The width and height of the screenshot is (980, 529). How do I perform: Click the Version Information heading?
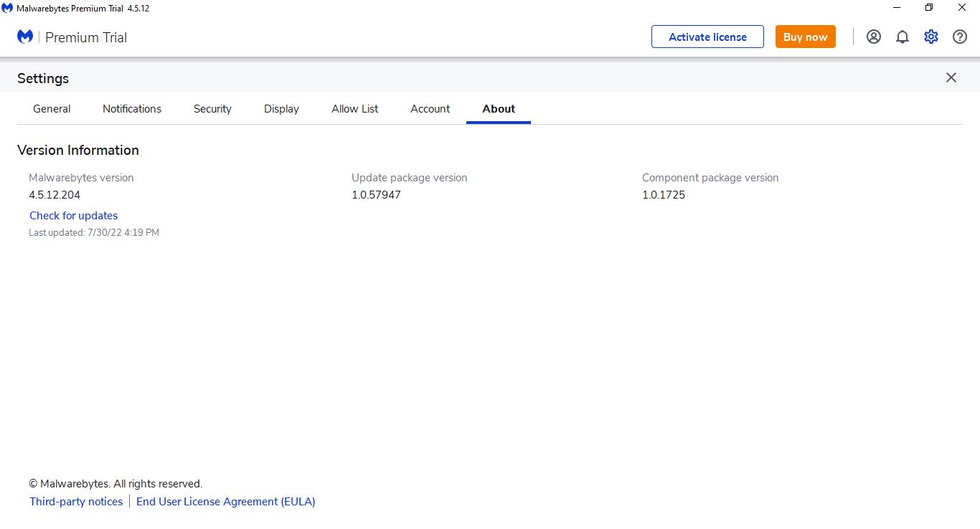78,150
